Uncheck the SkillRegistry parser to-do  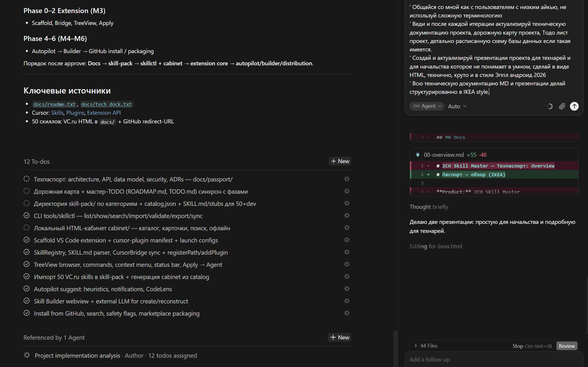pos(26,252)
